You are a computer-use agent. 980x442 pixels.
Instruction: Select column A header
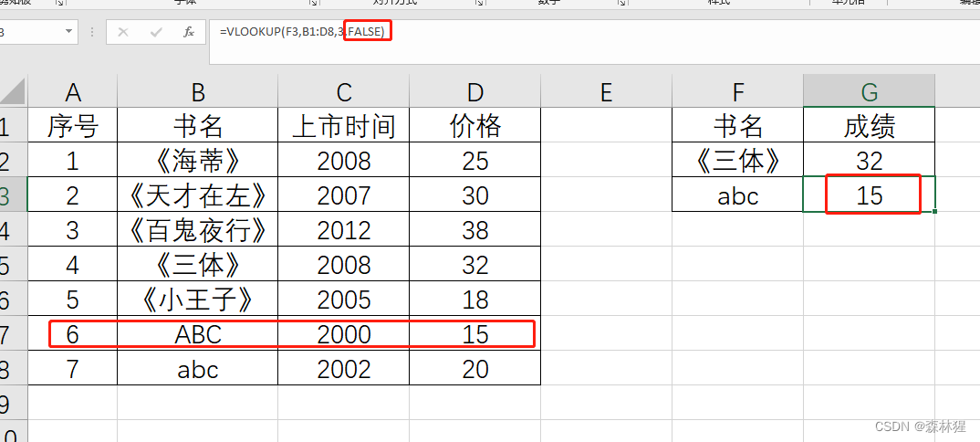coord(72,91)
